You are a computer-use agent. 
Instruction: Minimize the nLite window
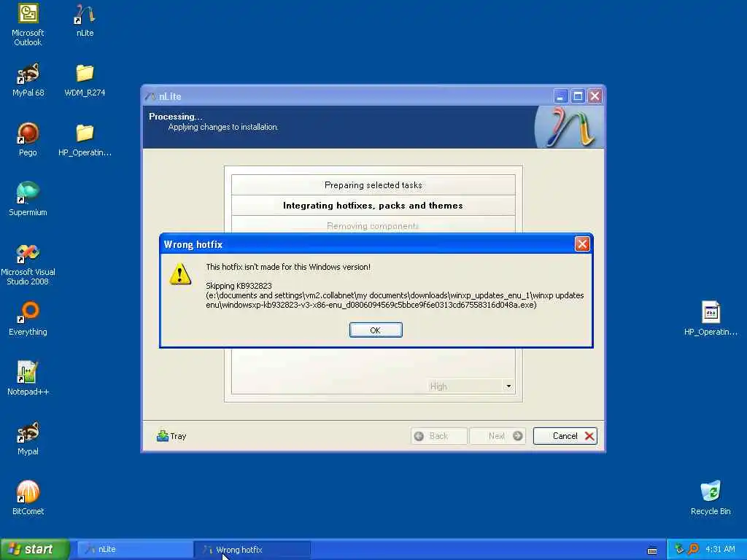click(560, 96)
